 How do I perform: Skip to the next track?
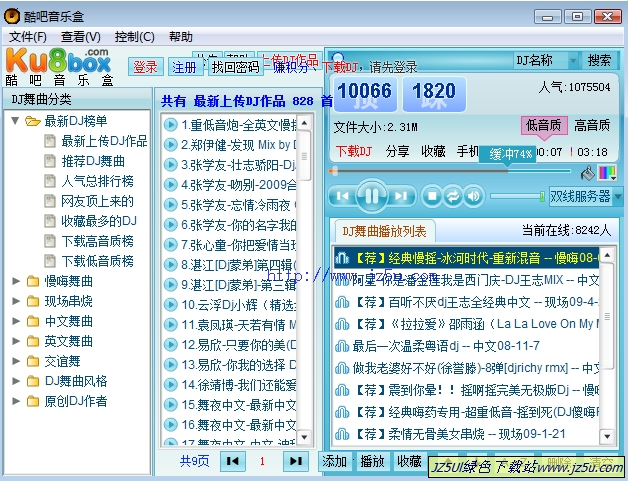point(401,196)
